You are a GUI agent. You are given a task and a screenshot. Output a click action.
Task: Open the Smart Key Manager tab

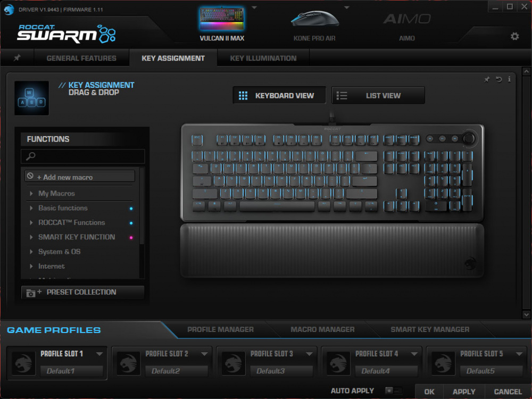(430, 329)
